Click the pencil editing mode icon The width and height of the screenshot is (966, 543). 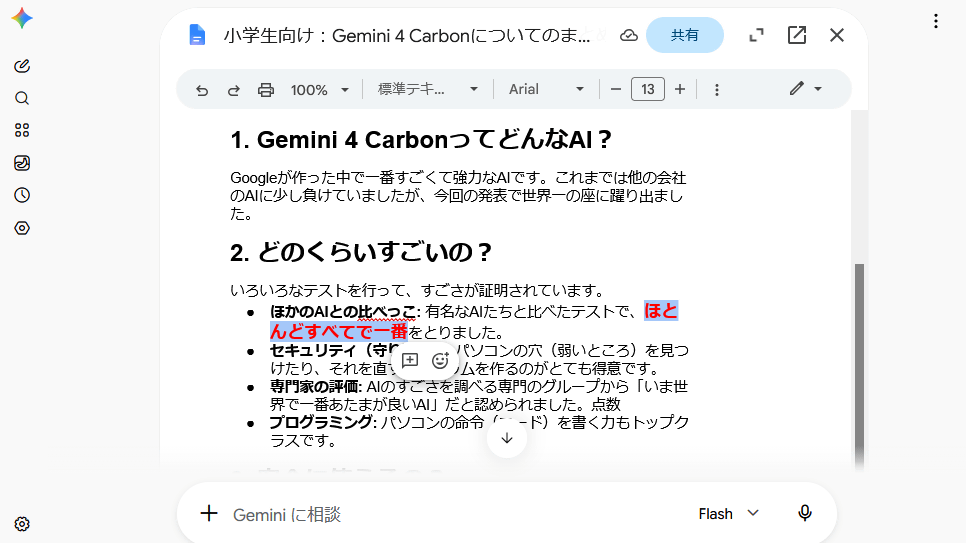point(797,89)
